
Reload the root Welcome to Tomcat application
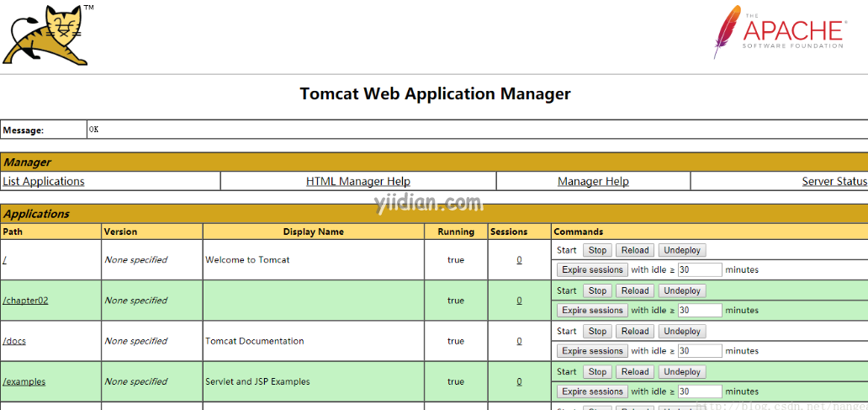pyautogui.click(x=635, y=250)
